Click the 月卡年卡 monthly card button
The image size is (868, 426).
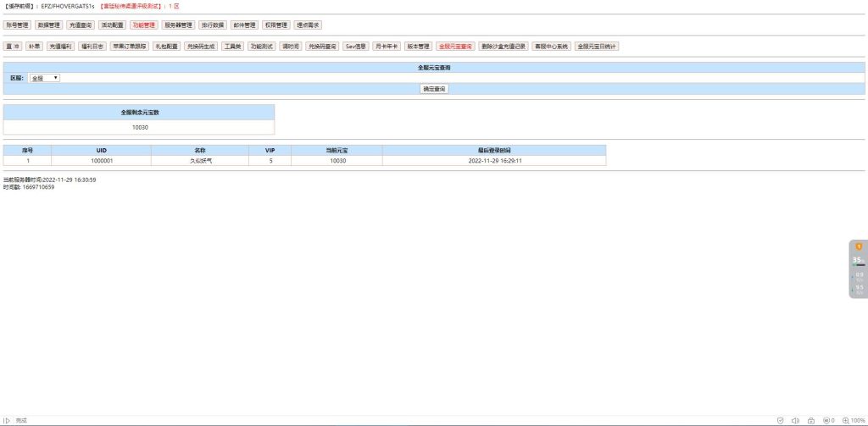pyautogui.click(x=386, y=47)
